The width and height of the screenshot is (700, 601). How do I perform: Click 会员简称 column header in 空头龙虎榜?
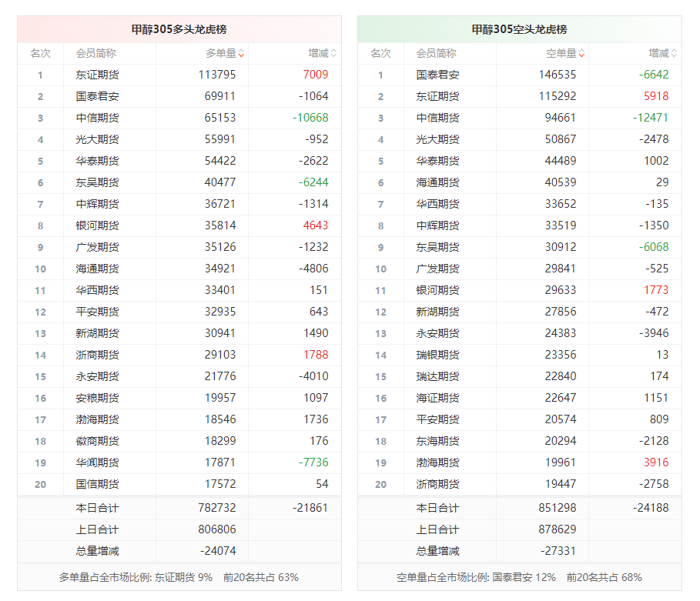point(436,53)
